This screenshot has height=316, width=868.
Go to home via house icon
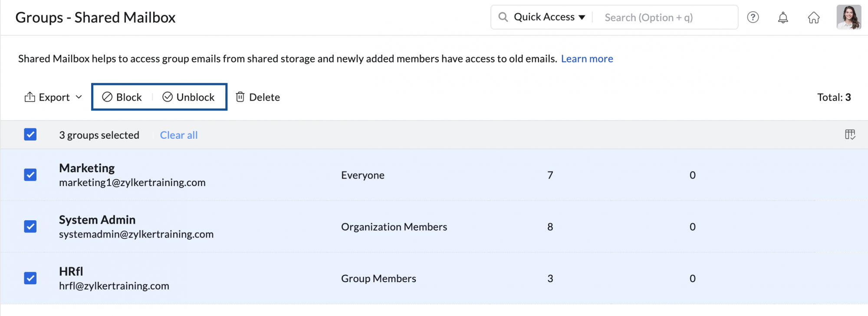click(x=813, y=17)
